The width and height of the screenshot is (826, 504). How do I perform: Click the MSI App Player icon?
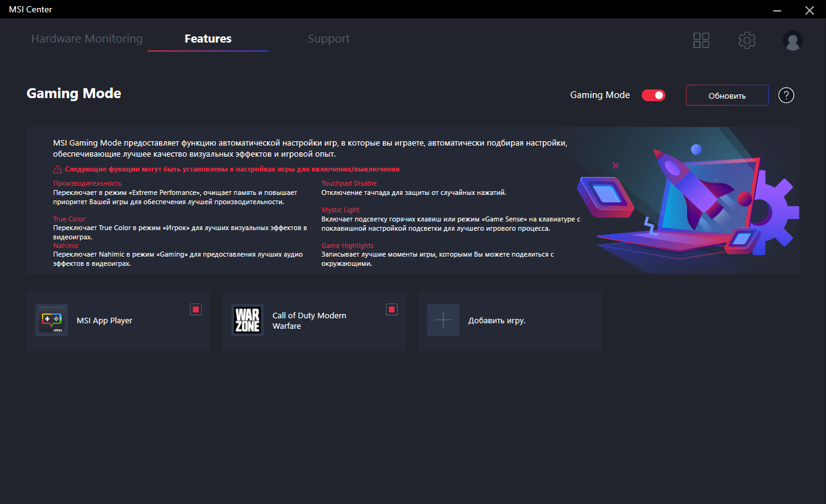(x=51, y=320)
